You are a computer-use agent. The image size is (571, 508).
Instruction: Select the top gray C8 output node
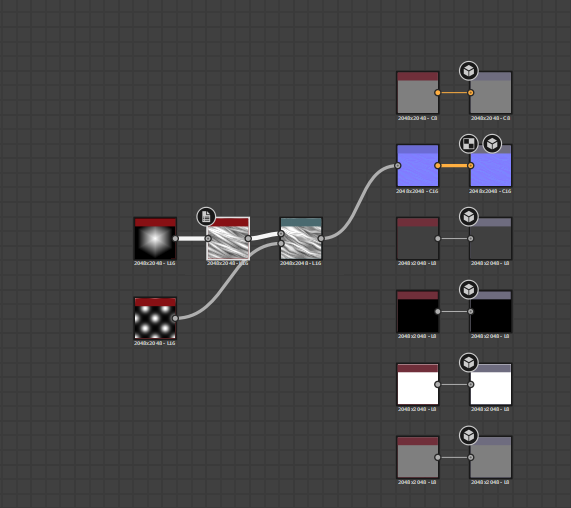pos(491,92)
